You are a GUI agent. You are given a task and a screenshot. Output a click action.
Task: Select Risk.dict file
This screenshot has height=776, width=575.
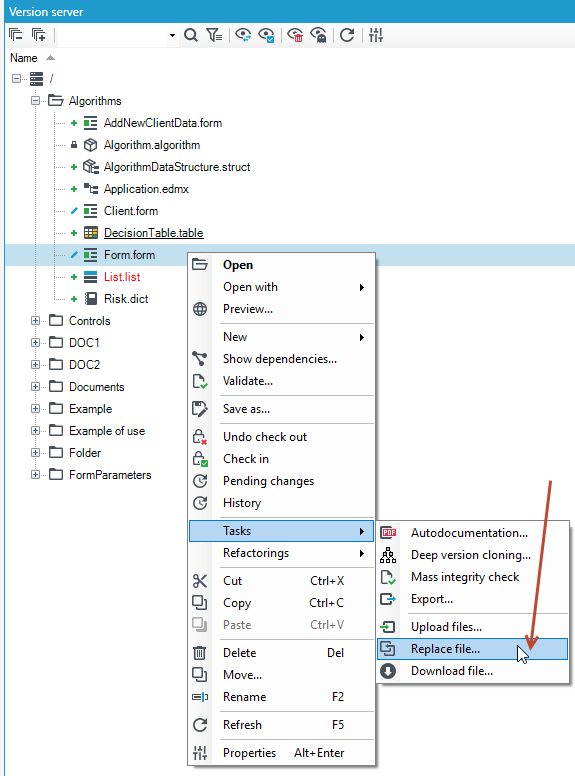point(126,299)
